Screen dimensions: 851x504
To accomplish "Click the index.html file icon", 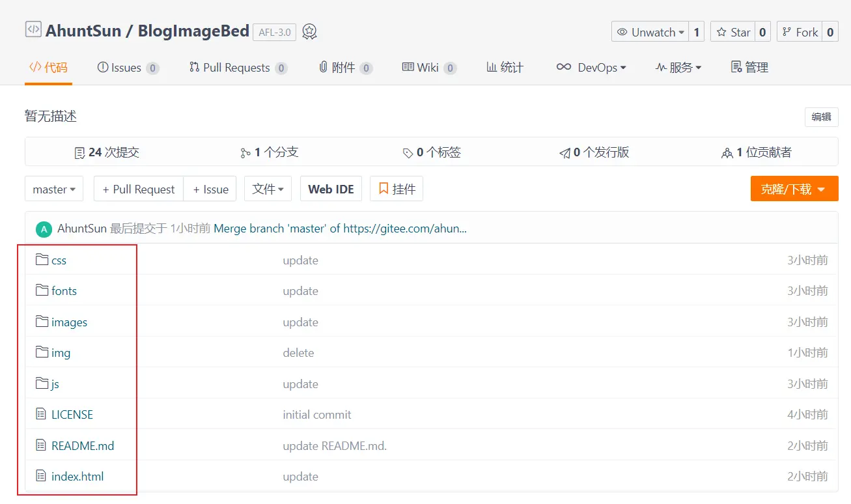I will [41, 476].
